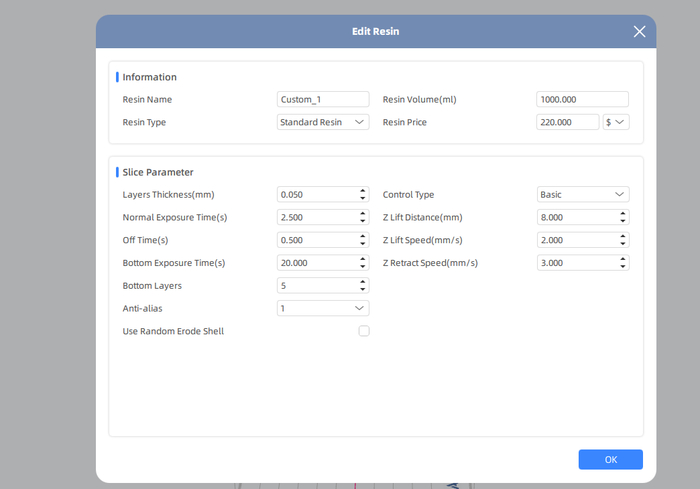
Task: Open the currency symbol dropdown
Action: [616, 122]
